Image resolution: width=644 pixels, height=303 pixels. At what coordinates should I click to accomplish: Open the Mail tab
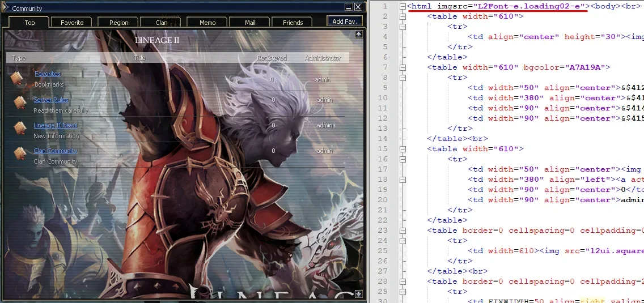[250, 23]
